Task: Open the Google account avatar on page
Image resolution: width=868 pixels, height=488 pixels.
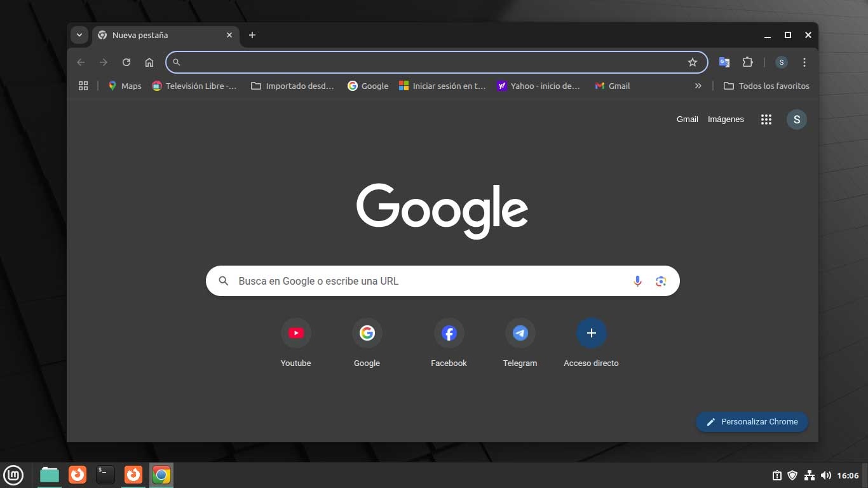Action: [797, 119]
